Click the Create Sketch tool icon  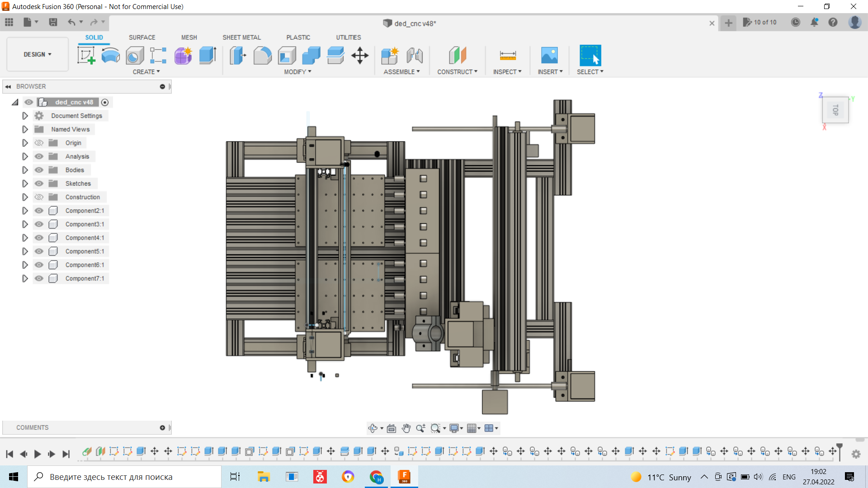86,56
